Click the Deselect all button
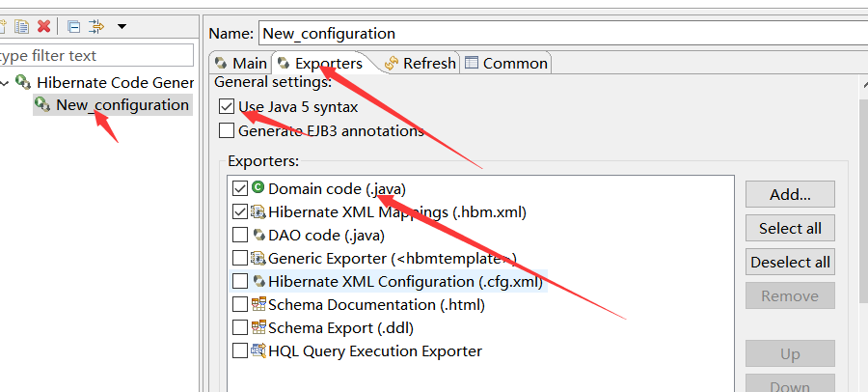Viewport: 868px width, 392px height. pos(790,262)
